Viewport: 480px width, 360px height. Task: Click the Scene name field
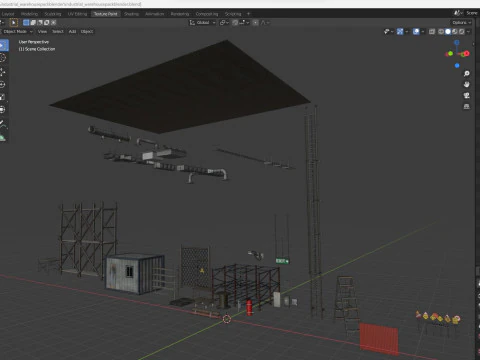click(472, 13)
